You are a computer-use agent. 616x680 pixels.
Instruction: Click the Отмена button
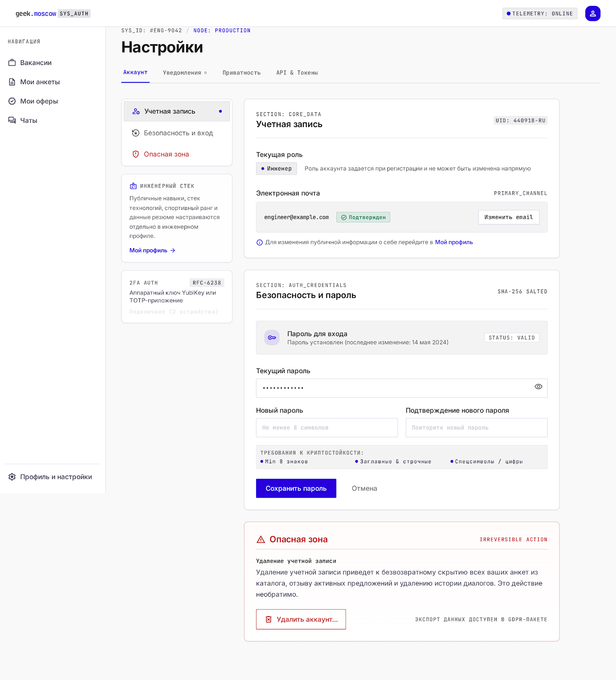point(365,488)
